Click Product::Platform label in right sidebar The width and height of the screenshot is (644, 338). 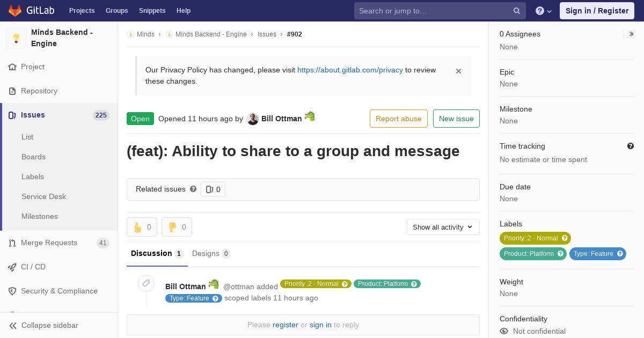pos(533,254)
